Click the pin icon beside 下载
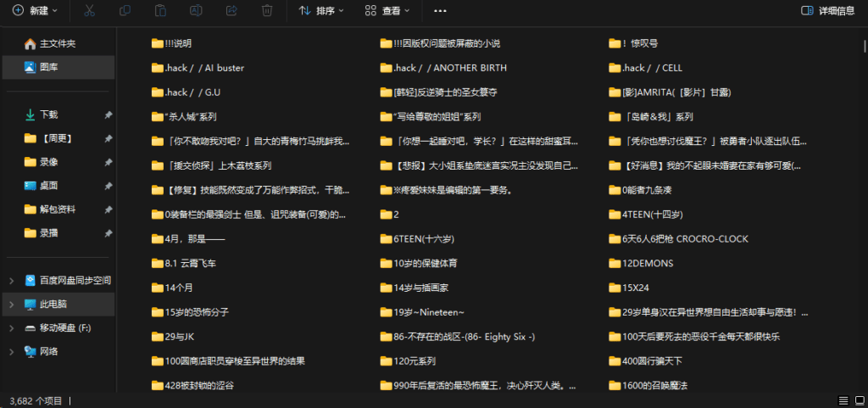Viewport: 868px width, 408px height. point(108,115)
